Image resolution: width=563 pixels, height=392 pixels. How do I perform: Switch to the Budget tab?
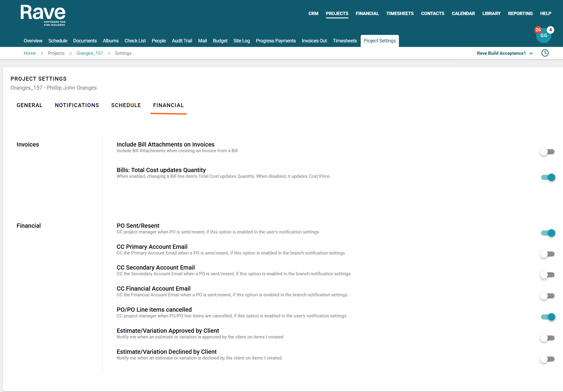pos(220,41)
